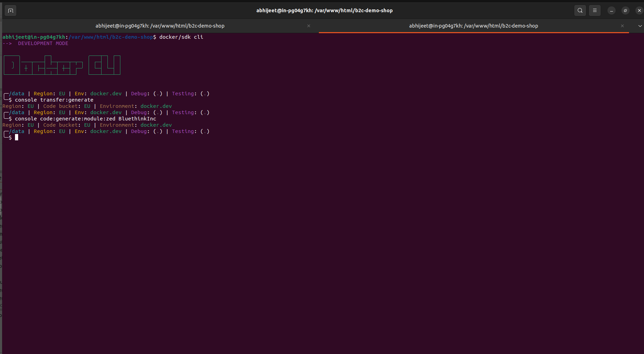644x354 pixels.
Task: Click the 'docker/sdk cli' command text
Action: (x=181, y=37)
